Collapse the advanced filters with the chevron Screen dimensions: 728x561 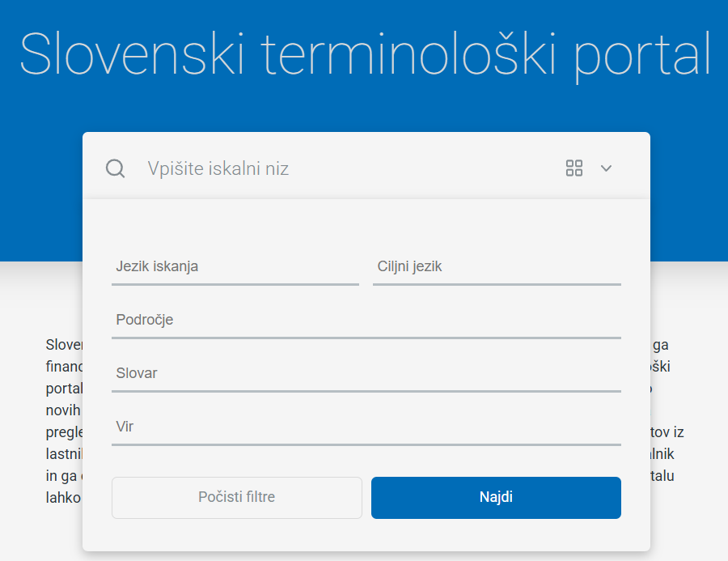coord(606,168)
